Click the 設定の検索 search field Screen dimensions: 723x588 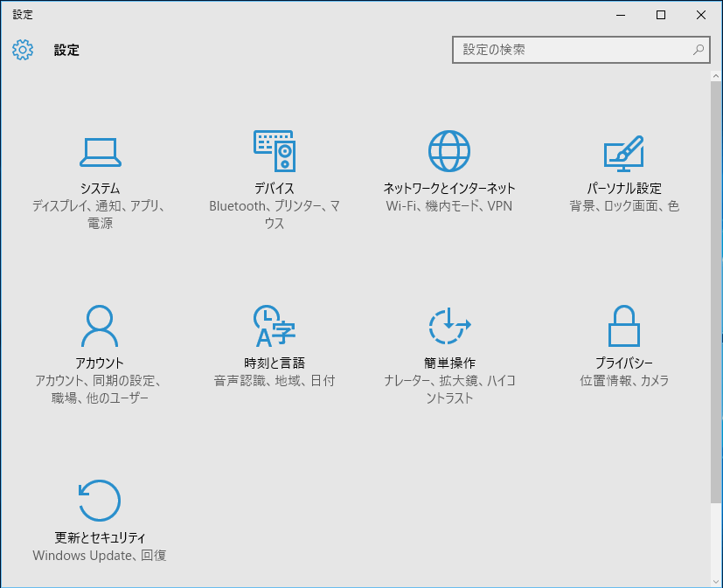pyautogui.click(x=581, y=50)
